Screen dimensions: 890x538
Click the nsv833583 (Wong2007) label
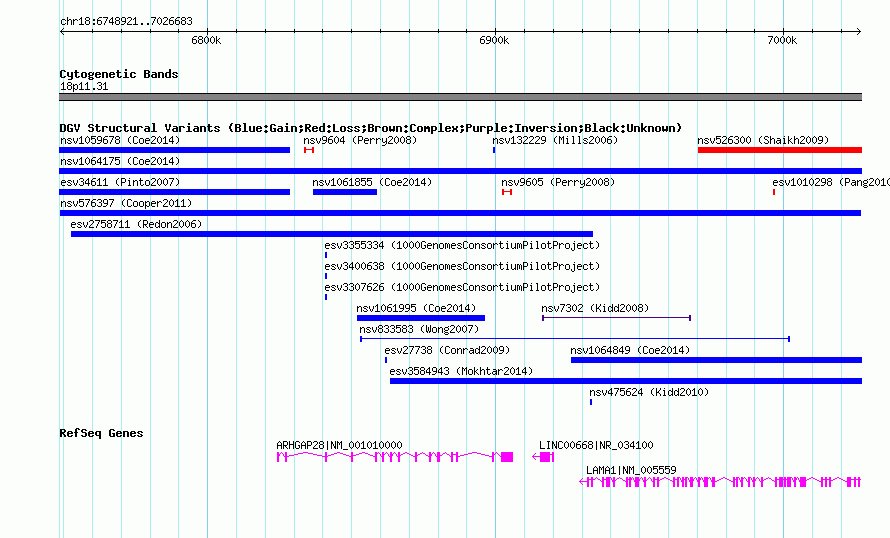(x=419, y=329)
